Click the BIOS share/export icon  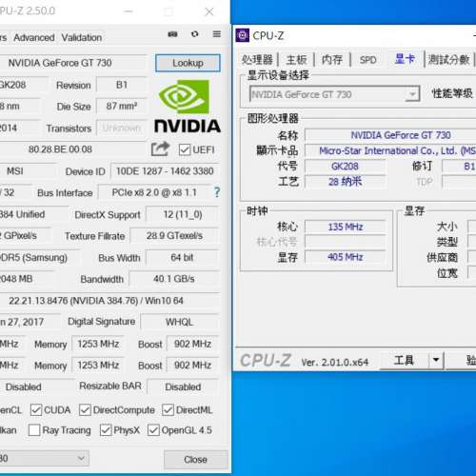[x=160, y=149]
